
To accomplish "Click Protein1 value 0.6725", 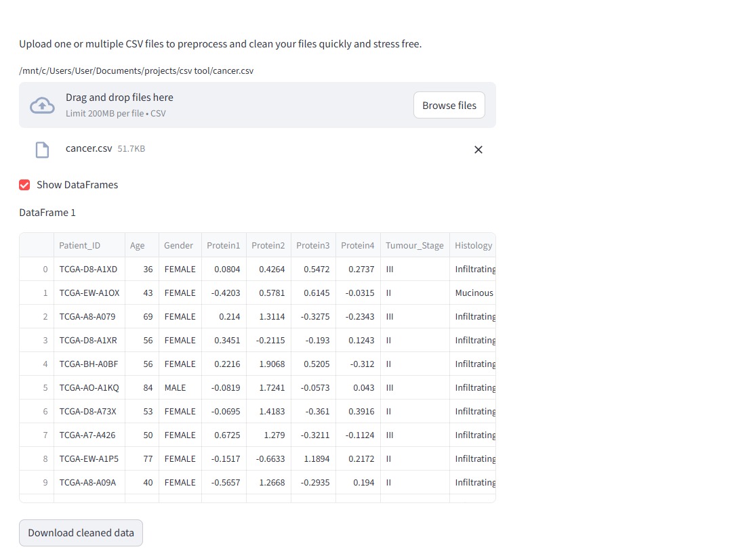I will click(x=224, y=435).
